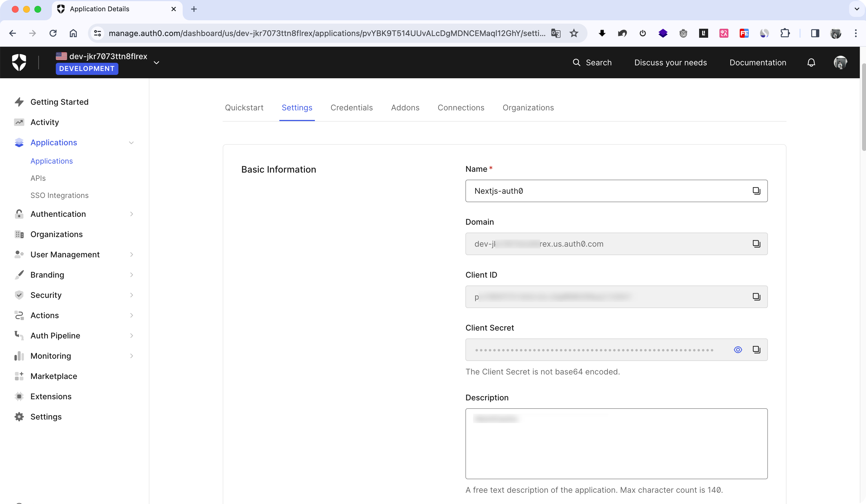Switch to the Credentials tab
Image resolution: width=866 pixels, height=504 pixels.
pyautogui.click(x=352, y=108)
